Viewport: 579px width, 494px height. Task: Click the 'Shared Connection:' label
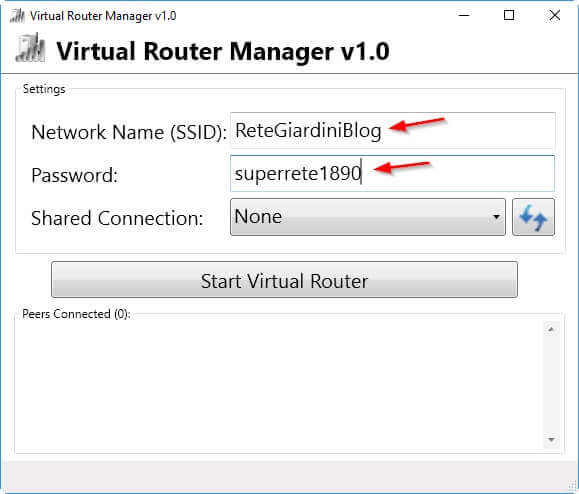click(117, 218)
